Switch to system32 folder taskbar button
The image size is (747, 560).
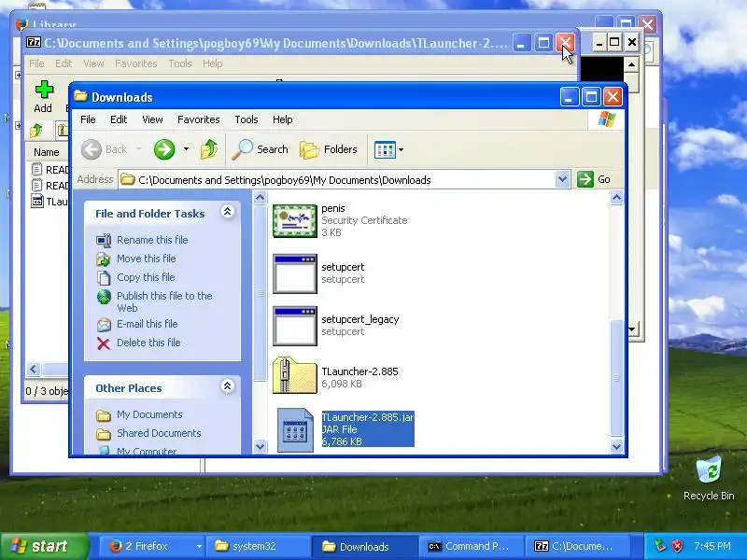pos(258,546)
